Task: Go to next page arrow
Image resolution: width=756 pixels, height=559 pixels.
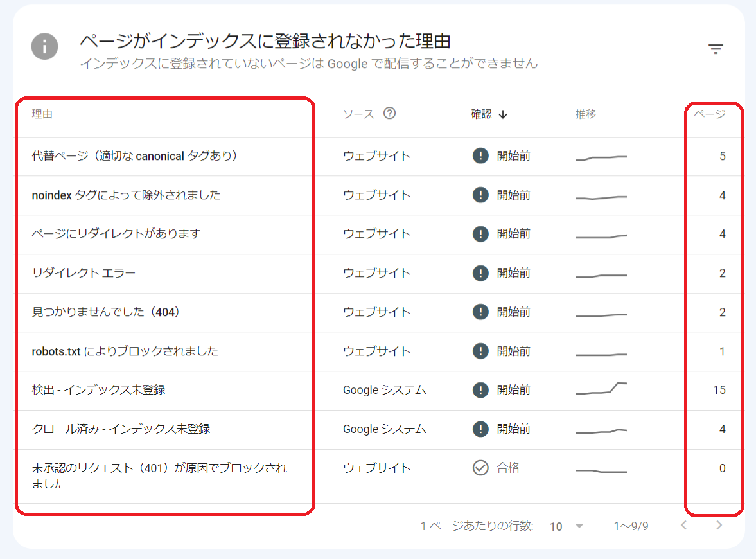Action: [719, 525]
